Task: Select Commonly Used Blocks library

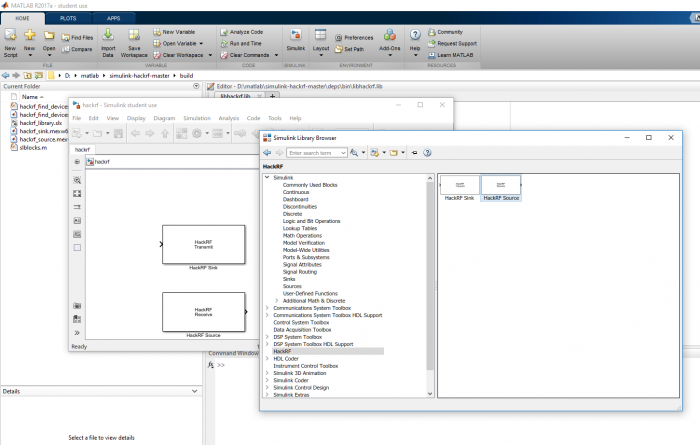Action: click(x=310, y=185)
